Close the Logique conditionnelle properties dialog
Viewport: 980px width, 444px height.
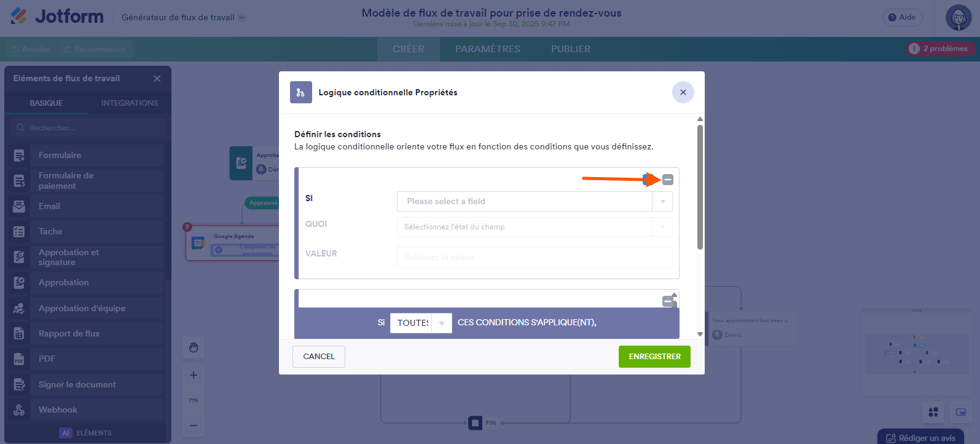pos(683,92)
